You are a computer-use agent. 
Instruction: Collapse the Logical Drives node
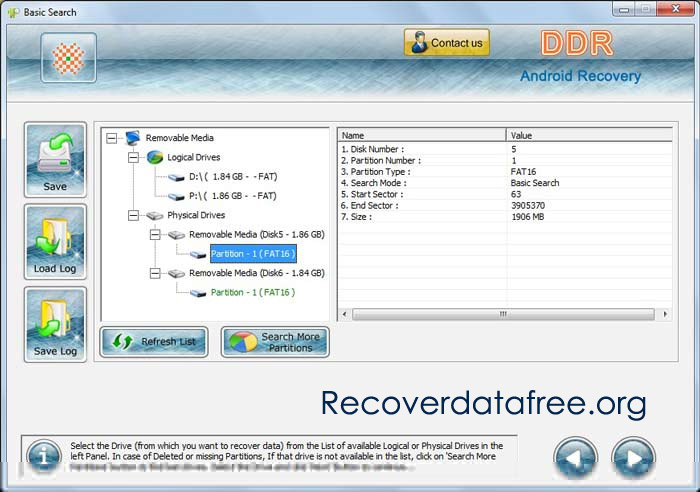coord(133,157)
